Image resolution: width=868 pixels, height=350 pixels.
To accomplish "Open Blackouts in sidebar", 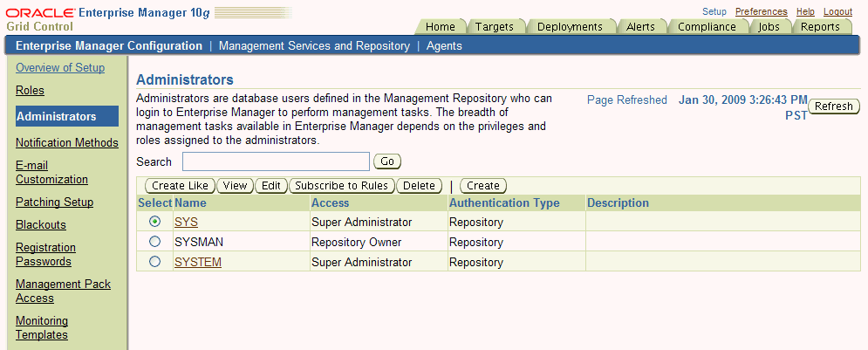I will [41, 224].
